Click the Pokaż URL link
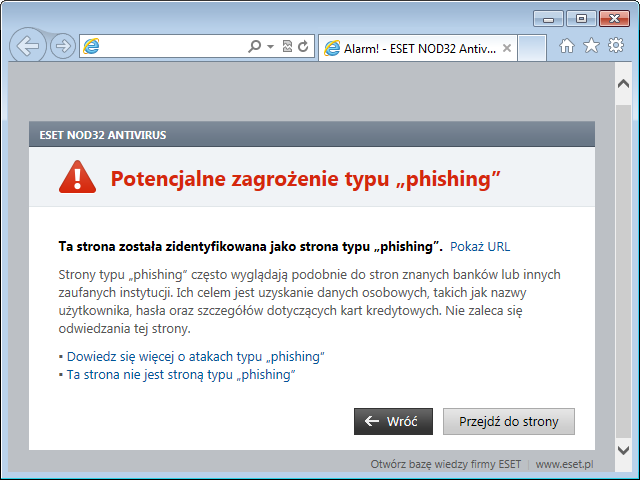Viewport: 640px width, 480px height. point(480,247)
